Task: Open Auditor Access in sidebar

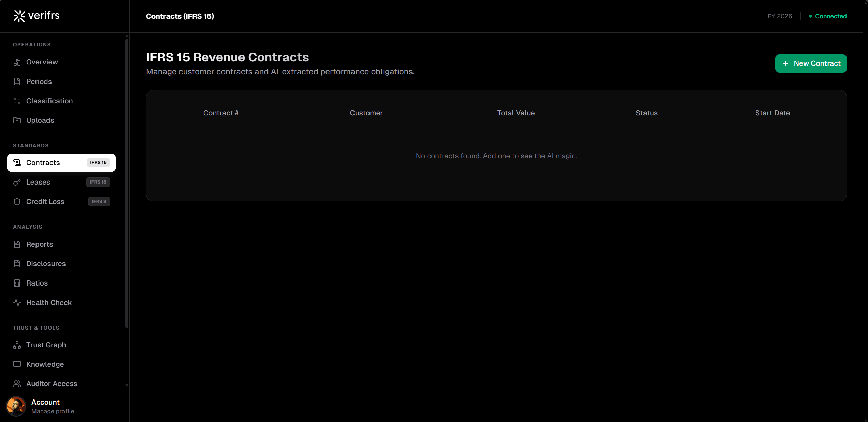Action: pos(52,384)
